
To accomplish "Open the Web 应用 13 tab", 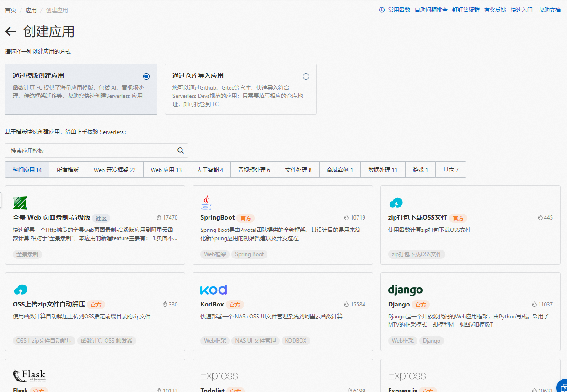I will (x=166, y=170).
